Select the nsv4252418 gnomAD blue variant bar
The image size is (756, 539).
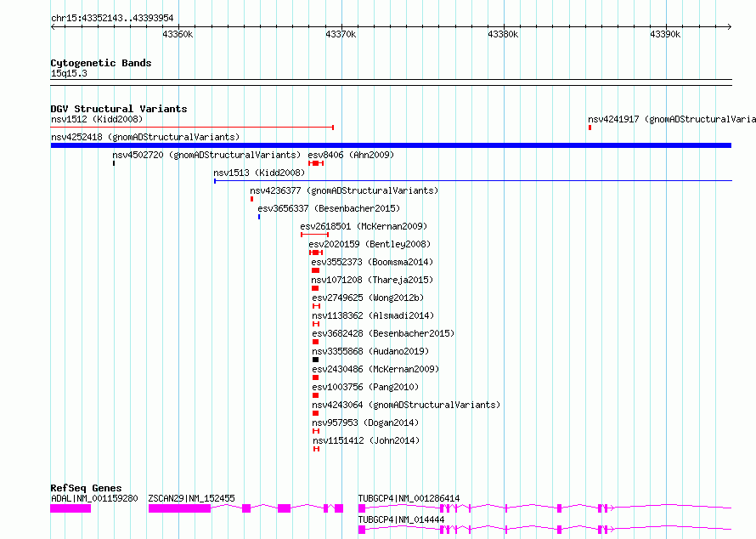point(391,145)
